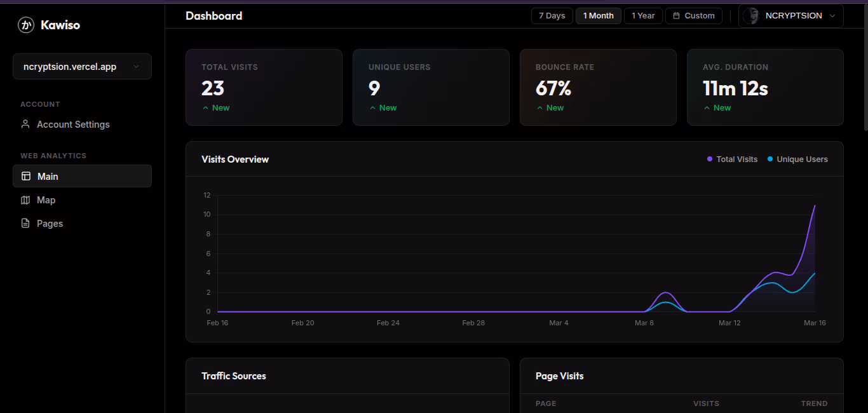
Task: Select the Map icon in sidebar
Action: 25,200
